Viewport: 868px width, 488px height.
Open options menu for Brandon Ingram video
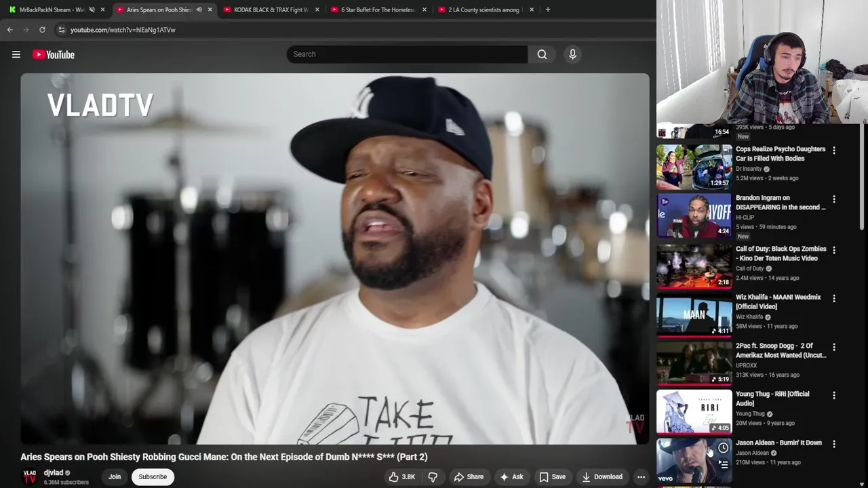(x=834, y=199)
